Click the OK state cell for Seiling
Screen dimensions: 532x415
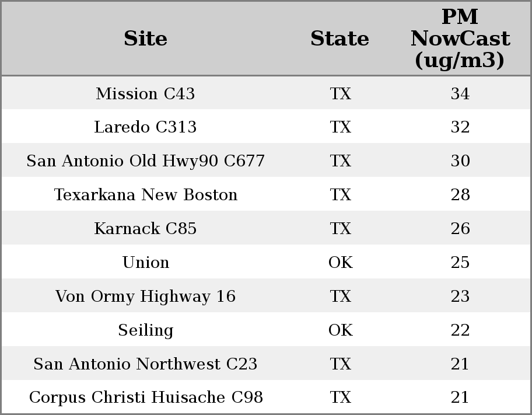(340, 330)
